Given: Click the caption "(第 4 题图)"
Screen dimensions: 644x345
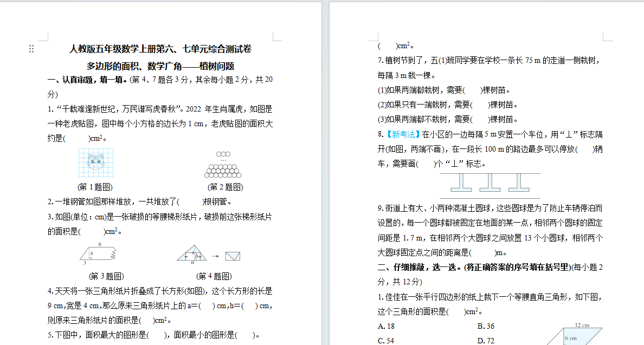Looking at the screenshot, I should tap(214, 276).
